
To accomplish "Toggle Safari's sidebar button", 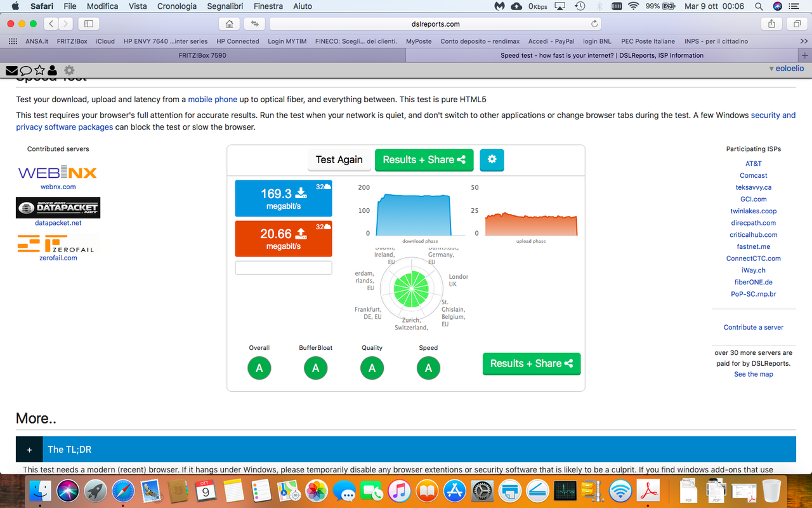I will (x=88, y=23).
